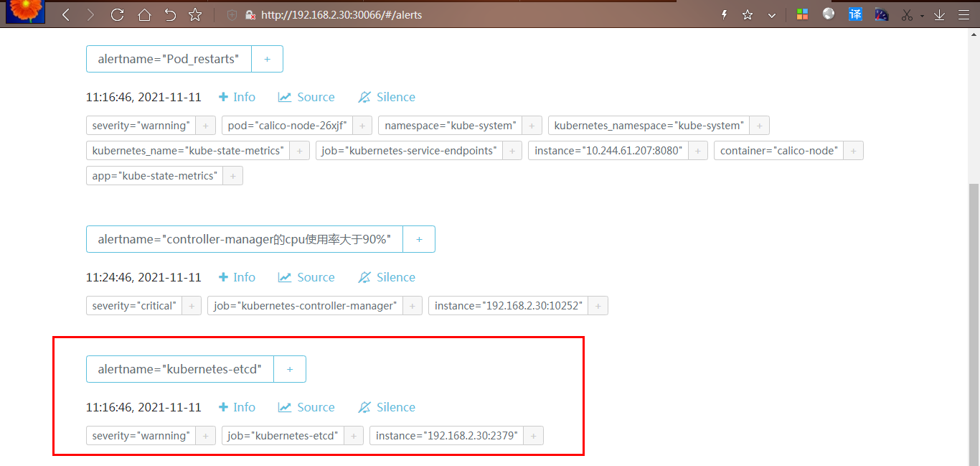Image resolution: width=980 pixels, height=466 pixels.
Task: Click instance="192.168.2.30:2379" label
Action: click(x=446, y=436)
